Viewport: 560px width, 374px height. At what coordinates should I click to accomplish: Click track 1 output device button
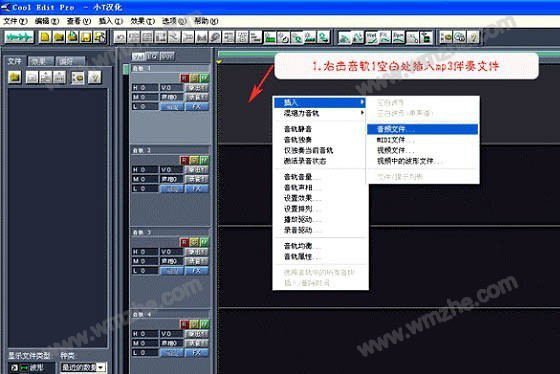pyautogui.click(x=196, y=88)
